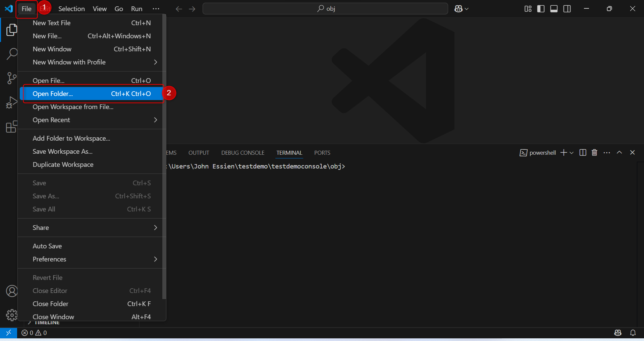
Task: Open the Run menu
Action: (137, 9)
